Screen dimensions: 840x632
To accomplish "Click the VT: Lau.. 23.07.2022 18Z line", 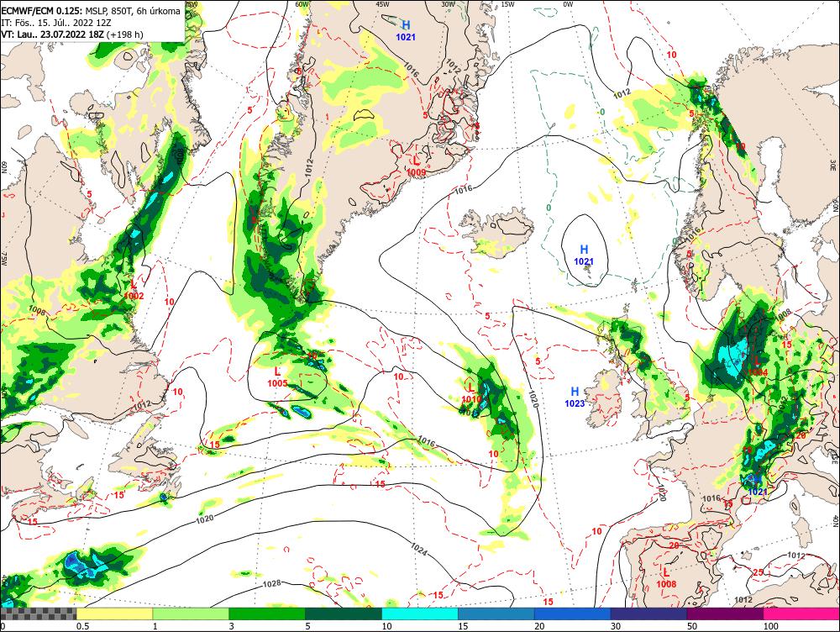I will click(x=71, y=34).
